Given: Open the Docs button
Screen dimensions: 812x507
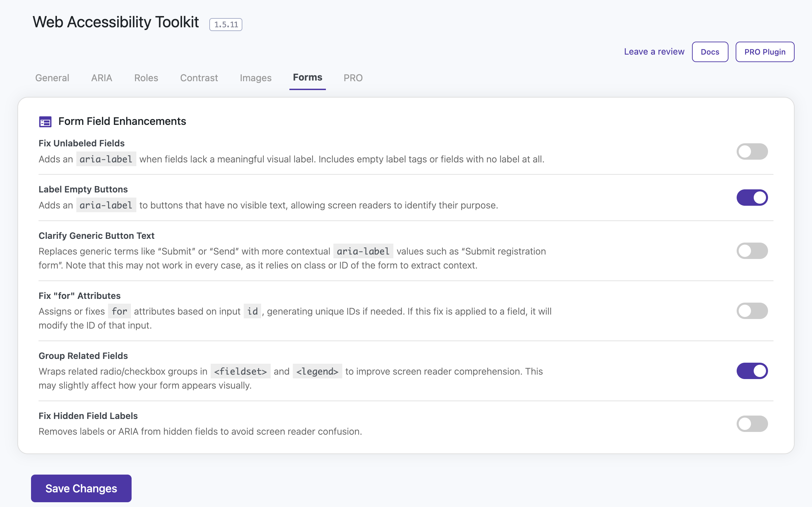Looking at the screenshot, I should [x=710, y=52].
